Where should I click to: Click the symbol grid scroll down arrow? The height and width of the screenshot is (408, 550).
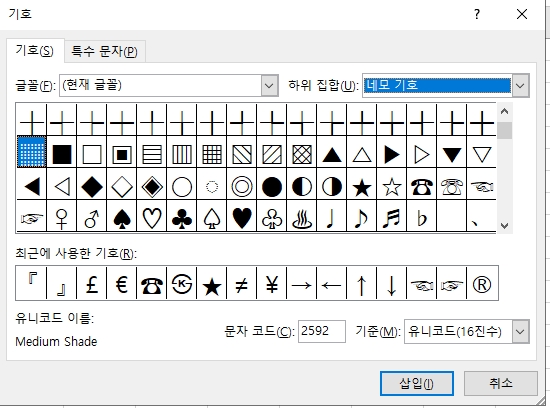pos(504,226)
